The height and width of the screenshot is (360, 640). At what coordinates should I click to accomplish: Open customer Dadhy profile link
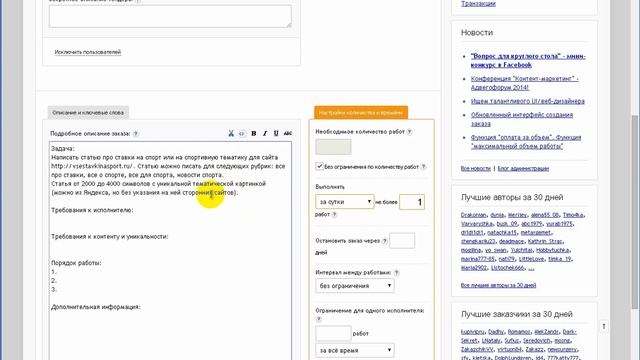point(496,332)
